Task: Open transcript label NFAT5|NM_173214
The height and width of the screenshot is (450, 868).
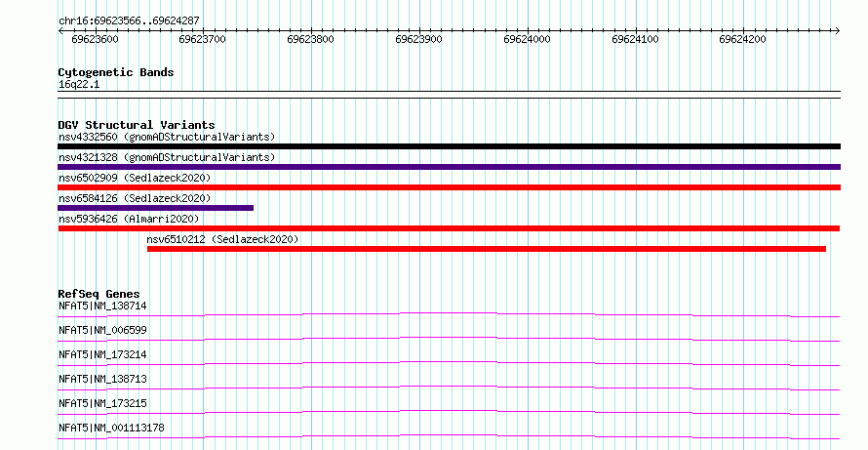Action: coord(102,354)
